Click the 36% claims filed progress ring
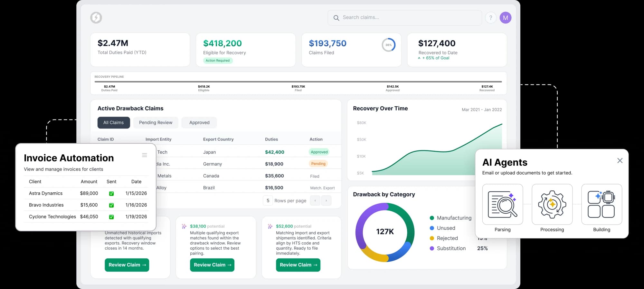 click(389, 45)
